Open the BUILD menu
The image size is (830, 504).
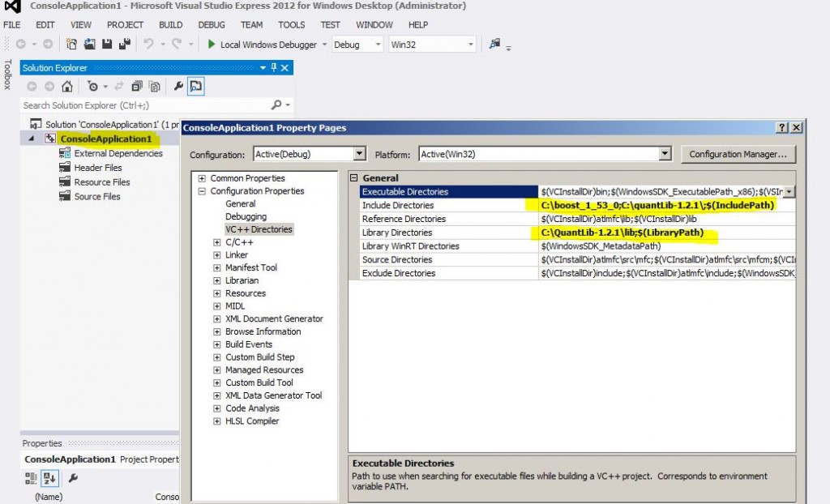[x=170, y=25]
